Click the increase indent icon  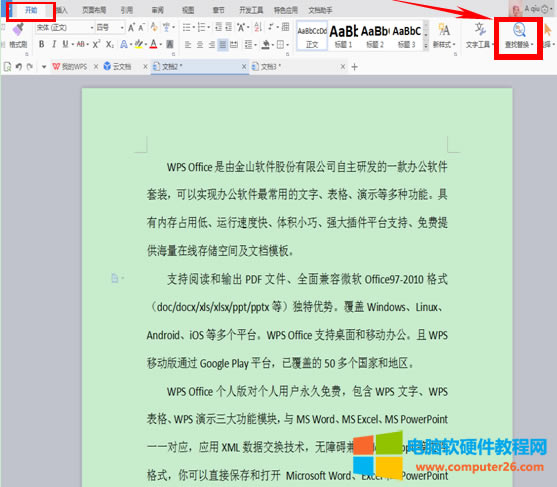228,27
